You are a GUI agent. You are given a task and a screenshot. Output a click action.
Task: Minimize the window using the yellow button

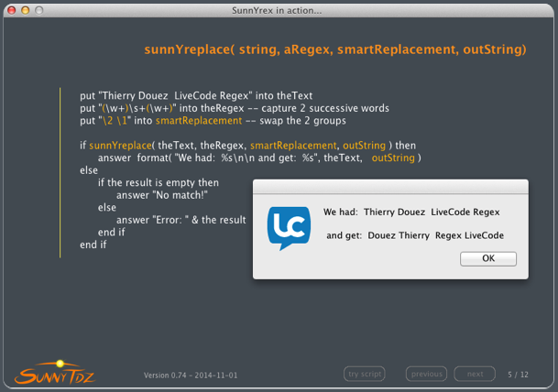pyautogui.click(x=25, y=10)
